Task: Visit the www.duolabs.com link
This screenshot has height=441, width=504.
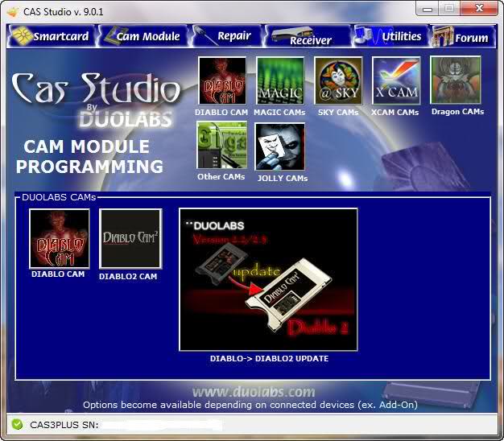Action: (253, 392)
